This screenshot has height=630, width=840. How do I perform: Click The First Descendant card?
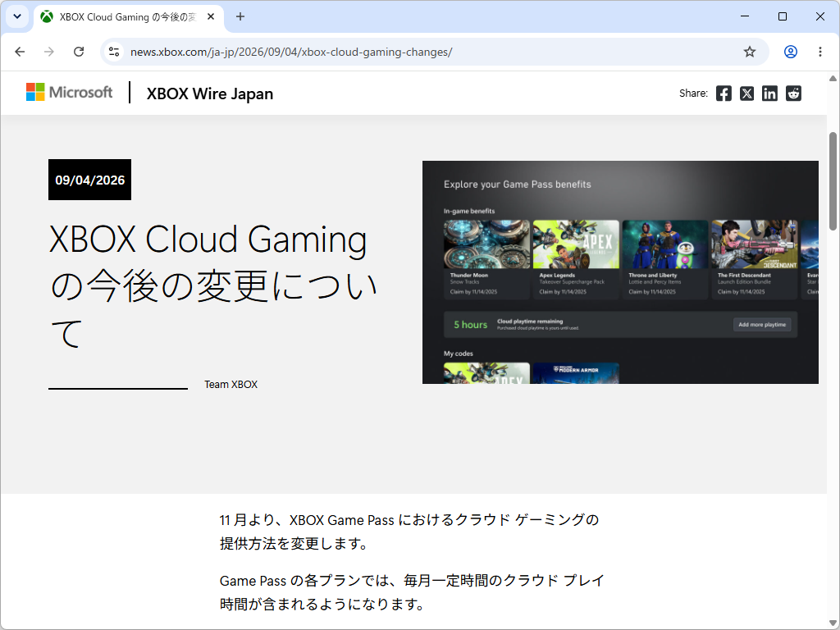pos(755,259)
